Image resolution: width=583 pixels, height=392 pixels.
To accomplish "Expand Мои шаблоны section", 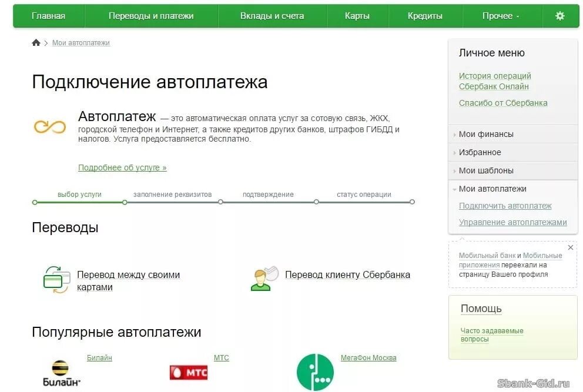I will click(x=513, y=170).
